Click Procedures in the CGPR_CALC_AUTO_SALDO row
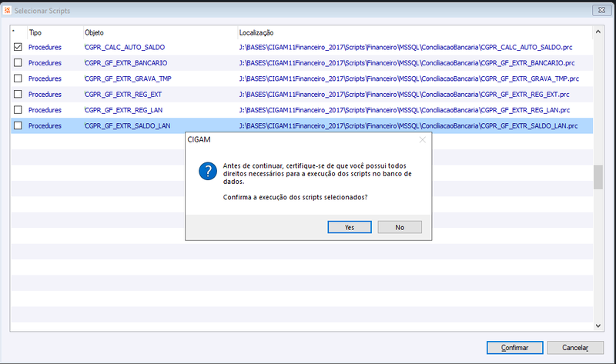616x364 pixels. coord(45,47)
